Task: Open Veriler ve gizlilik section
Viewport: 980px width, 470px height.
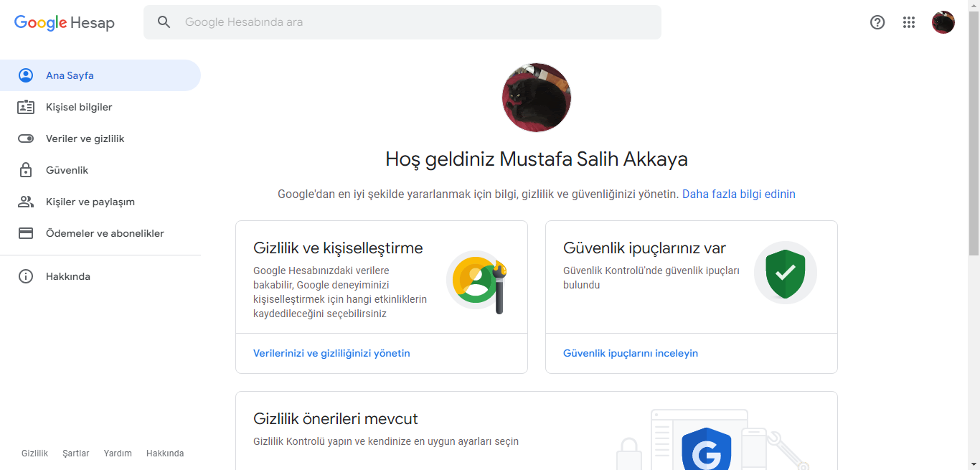Action: coord(100,138)
